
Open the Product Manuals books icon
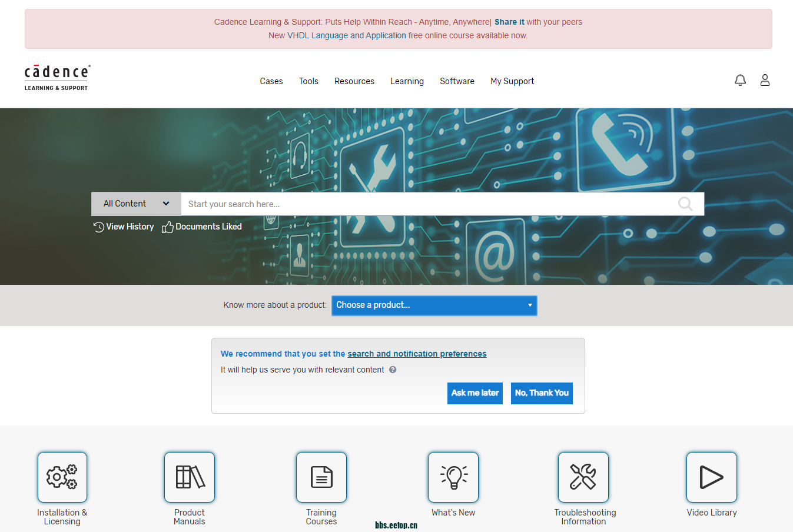click(190, 477)
